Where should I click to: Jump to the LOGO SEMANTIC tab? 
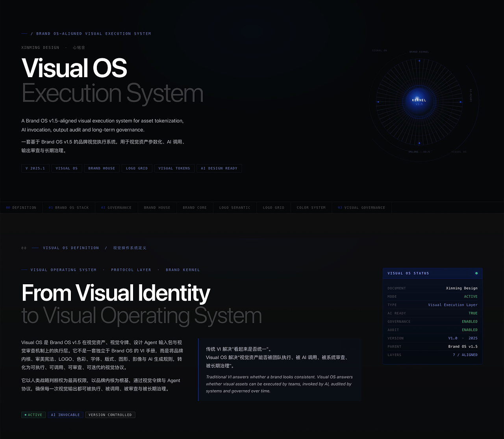[235, 207]
